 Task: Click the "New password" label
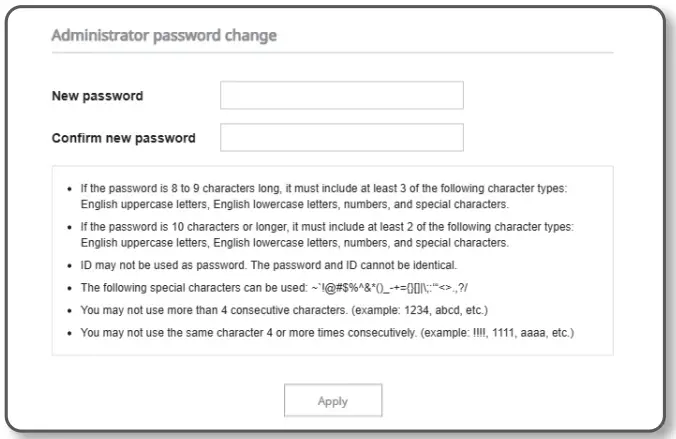[97, 96]
